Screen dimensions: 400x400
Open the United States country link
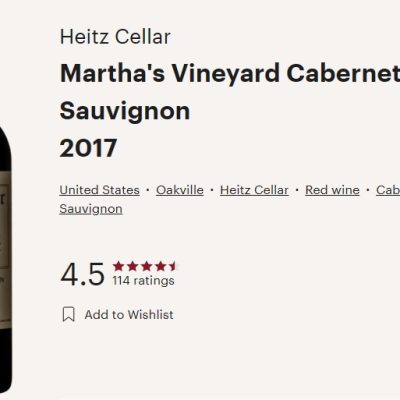click(x=99, y=190)
